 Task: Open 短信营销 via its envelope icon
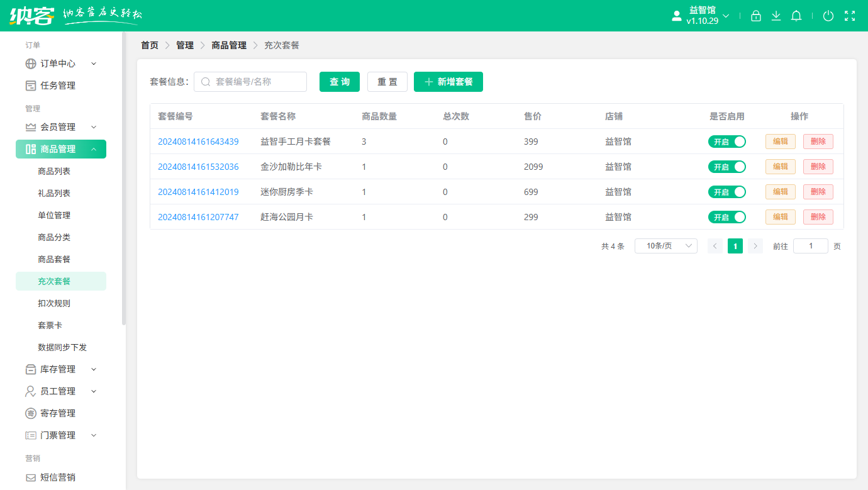31,477
